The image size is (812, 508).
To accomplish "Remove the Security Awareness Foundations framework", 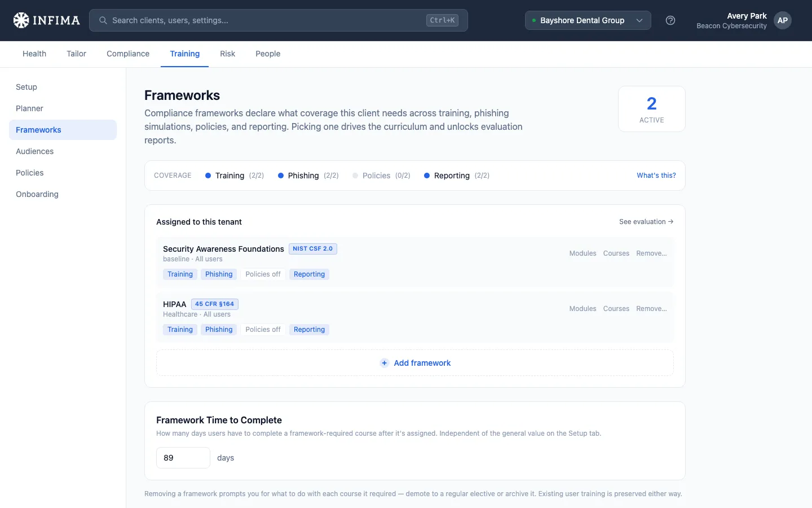I will (651, 253).
